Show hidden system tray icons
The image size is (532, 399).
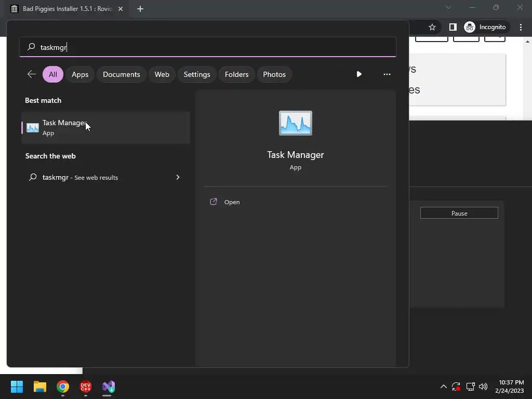point(444,387)
